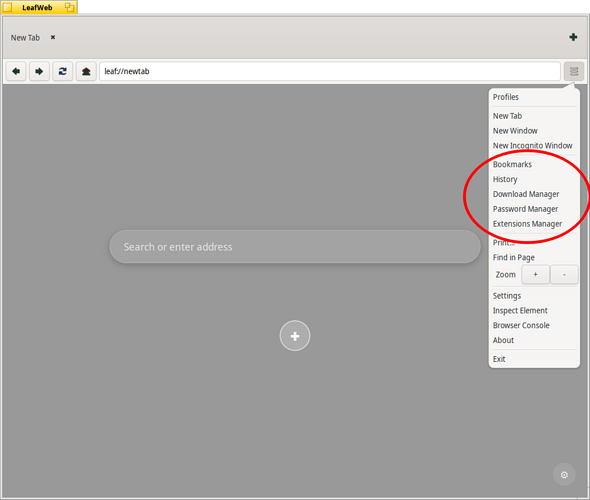Go back with the left arrow button
Screen dimensions: 590x500
coord(16,71)
